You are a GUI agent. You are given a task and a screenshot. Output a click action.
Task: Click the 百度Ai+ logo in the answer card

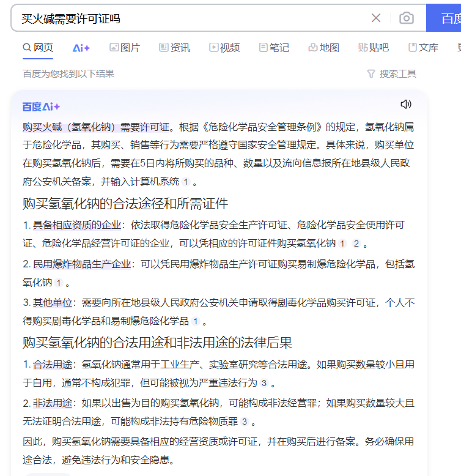tap(41, 107)
